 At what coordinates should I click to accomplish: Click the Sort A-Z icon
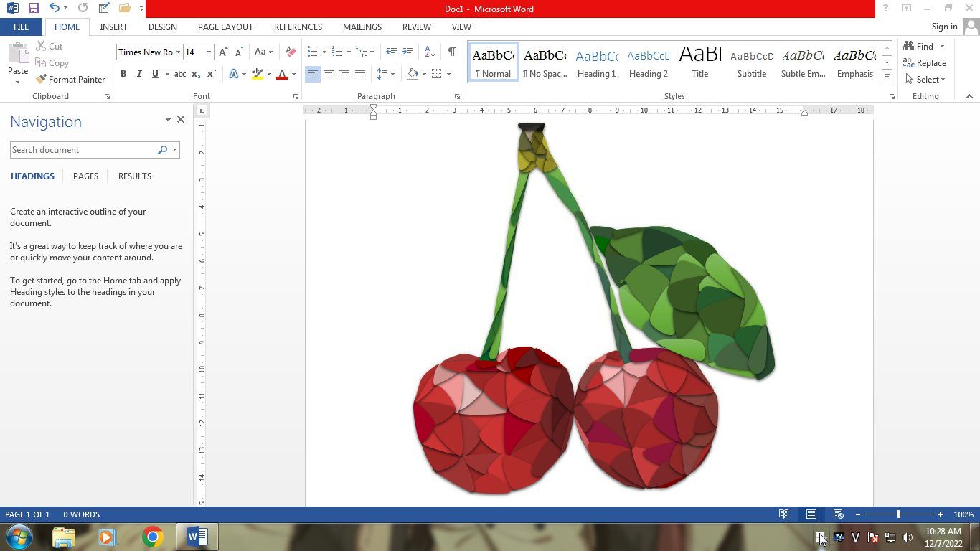point(430,52)
